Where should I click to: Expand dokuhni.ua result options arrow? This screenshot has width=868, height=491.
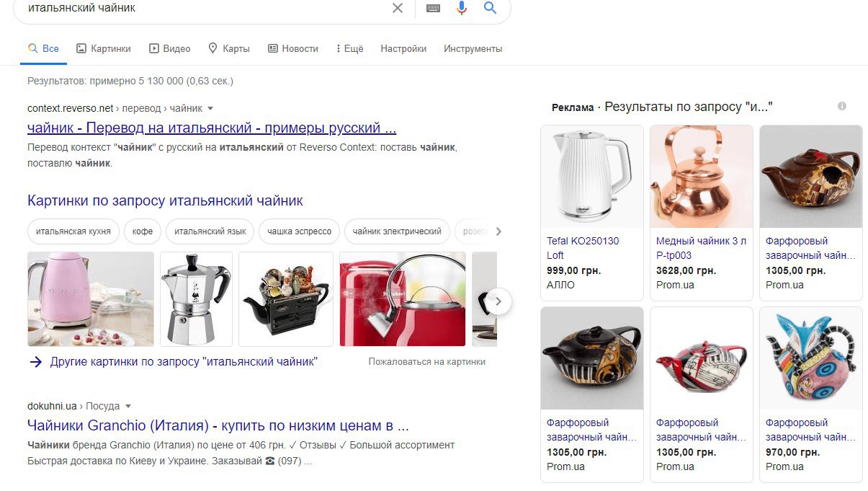(x=128, y=406)
